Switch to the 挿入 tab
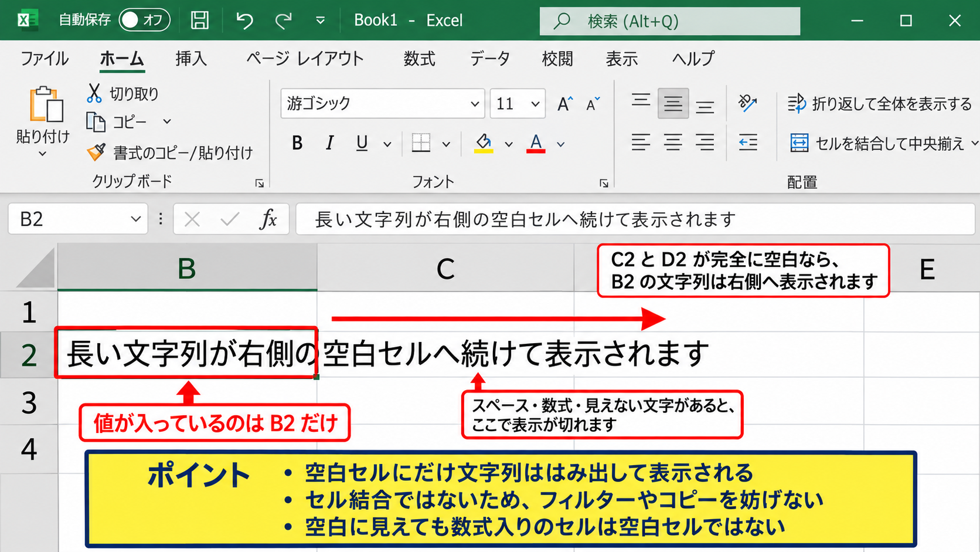The height and width of the screenshot is (552, 980). tap(191, 59)
